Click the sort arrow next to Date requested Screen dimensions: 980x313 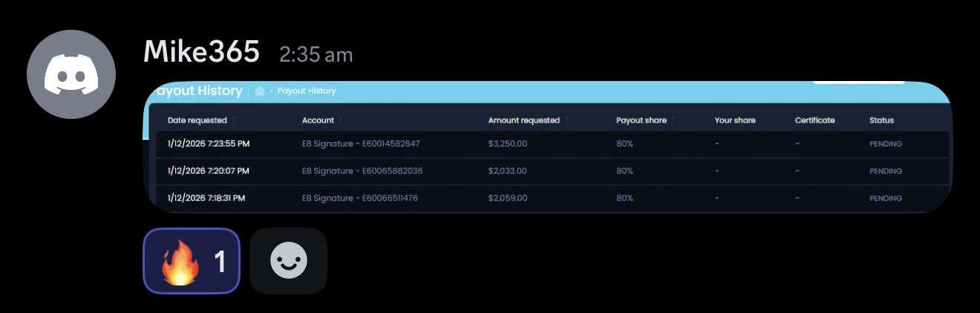tap(234, 120)
